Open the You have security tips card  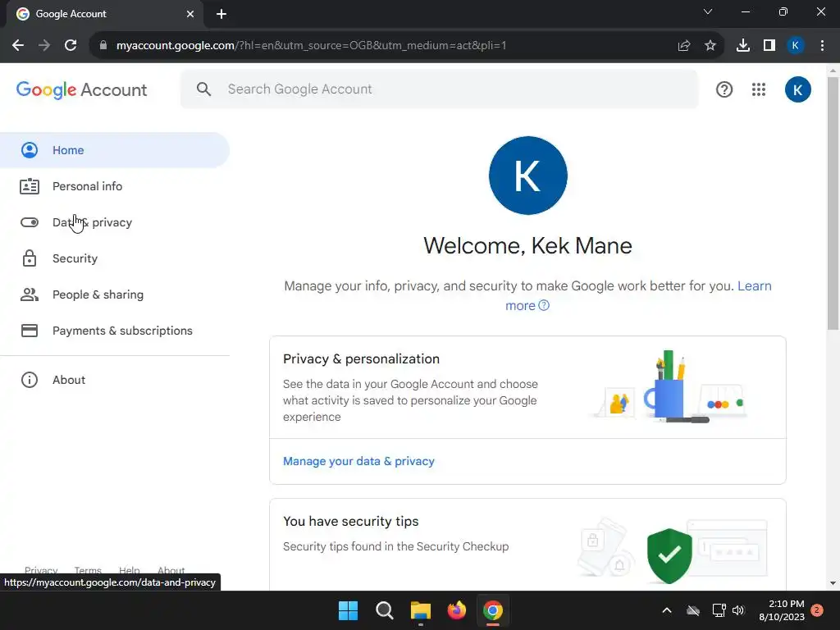pyautogui.click(x=527, y=544)
